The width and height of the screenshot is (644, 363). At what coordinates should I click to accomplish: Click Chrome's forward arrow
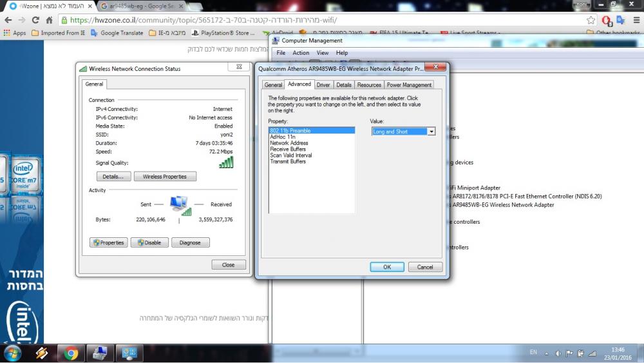pyautogui.click(x=22, y=20)
